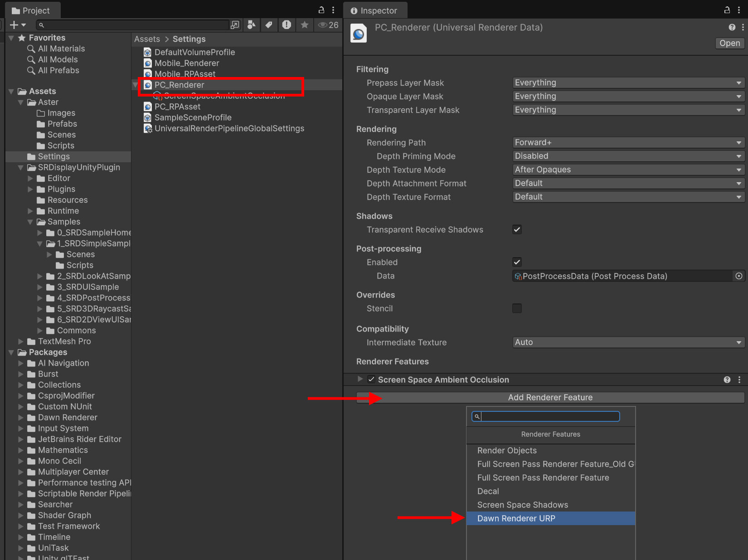Screen dimensions: 748x560
Task: Open Screen Space Ambient Occlusion kebab menu
Action: click(x=739, y=380)
